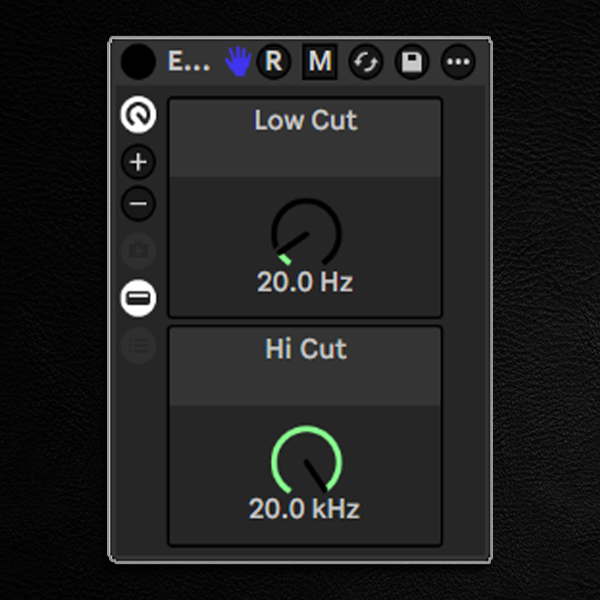Click the blue hand icon
Image resolution: width=600 pixels, height=600 pixels.
(238, 62)
